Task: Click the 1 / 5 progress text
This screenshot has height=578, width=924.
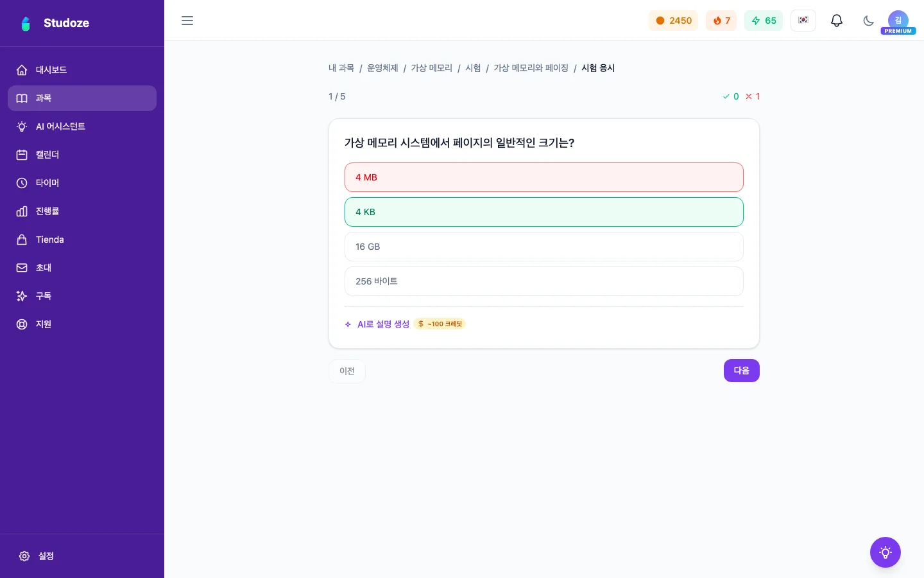Action: click(x=337, y=96)
